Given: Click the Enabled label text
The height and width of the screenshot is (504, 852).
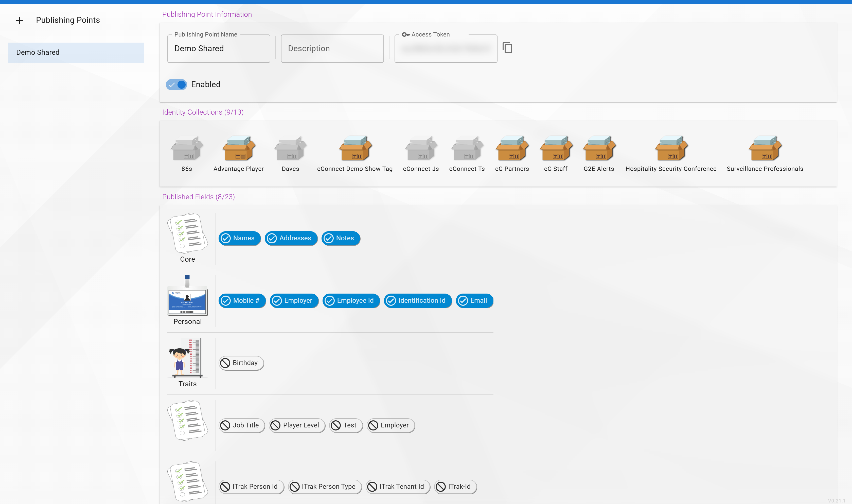Looking at the screenshot, I should (206, 85).
